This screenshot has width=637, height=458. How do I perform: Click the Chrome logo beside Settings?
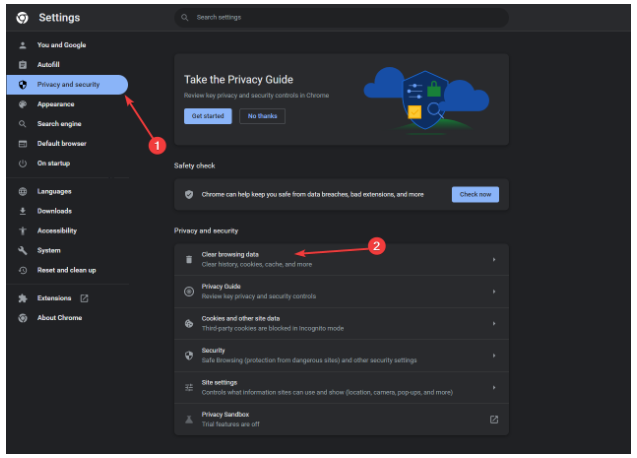tap(22, 18)
